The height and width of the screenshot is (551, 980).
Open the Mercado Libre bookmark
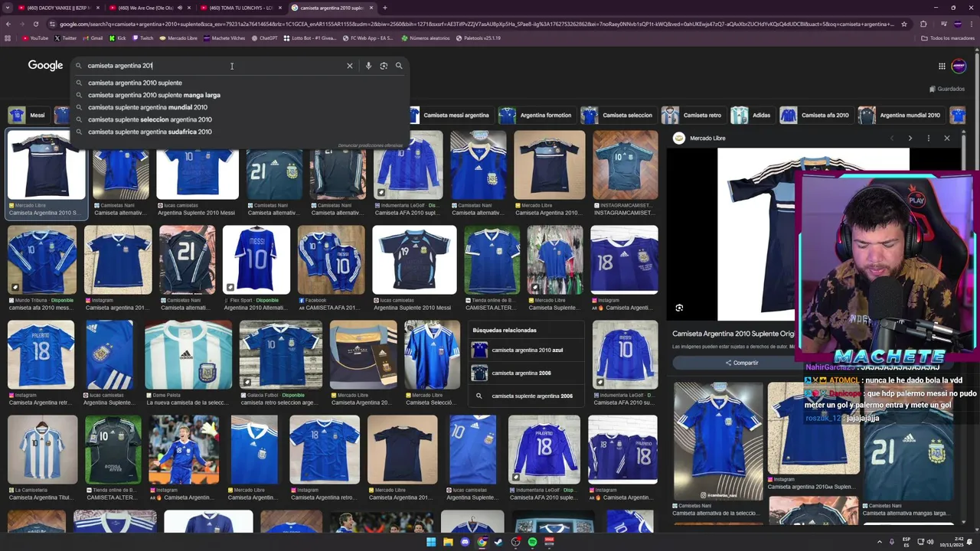coord(178,37)
